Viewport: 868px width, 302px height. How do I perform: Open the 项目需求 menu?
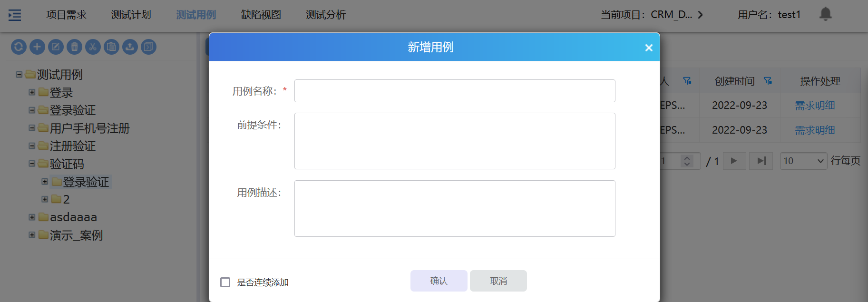(67, 15)
